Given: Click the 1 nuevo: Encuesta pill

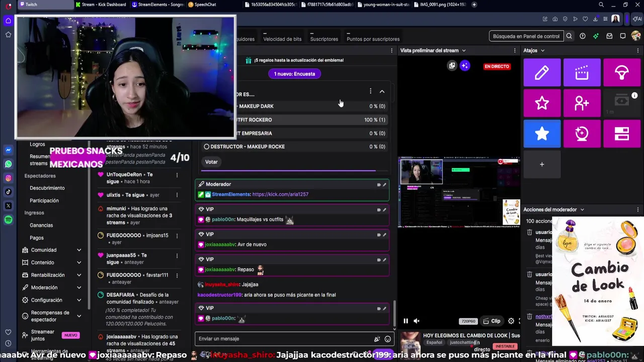Looking at the screenshot, I should coord(294,74).
